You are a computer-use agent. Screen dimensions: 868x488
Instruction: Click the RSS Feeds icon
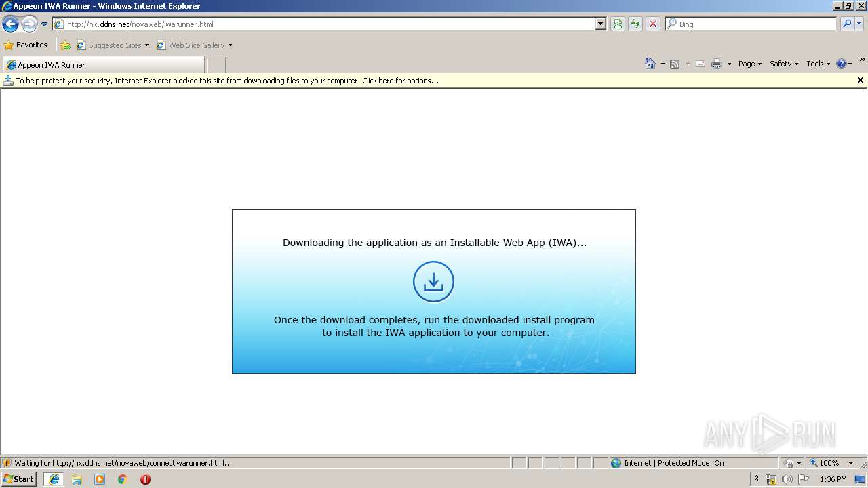tap(675, 64)
